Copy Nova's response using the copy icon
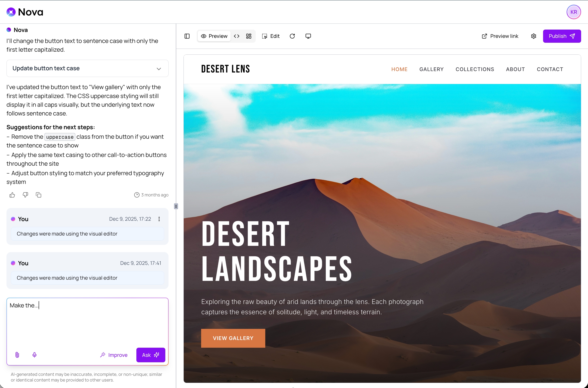The width and height of the screenshot is (588, 388). tap(39, 195)
